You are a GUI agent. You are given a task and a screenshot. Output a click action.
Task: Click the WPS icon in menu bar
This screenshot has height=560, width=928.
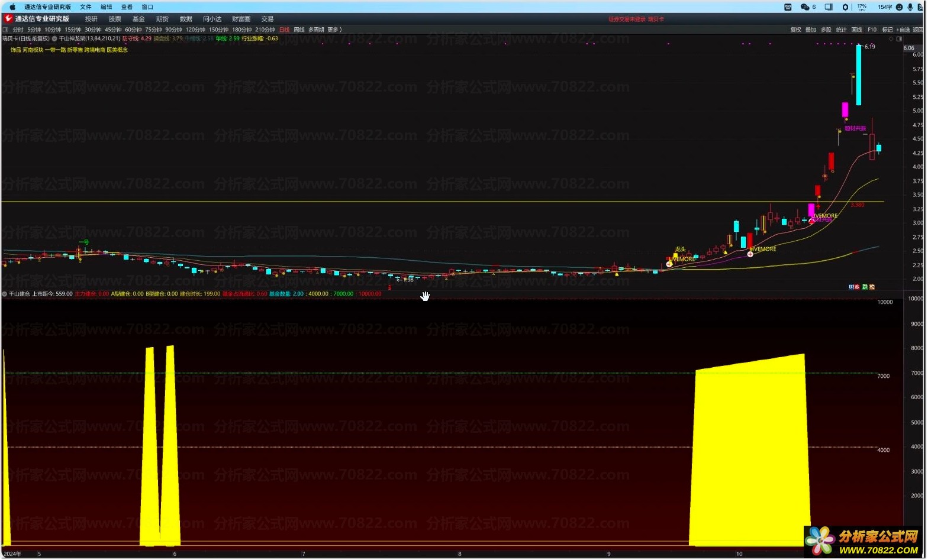click(x=788, y=7)
